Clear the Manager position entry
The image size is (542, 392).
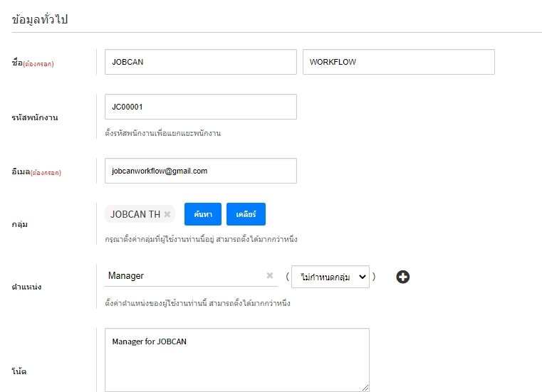tap(270, 276)
